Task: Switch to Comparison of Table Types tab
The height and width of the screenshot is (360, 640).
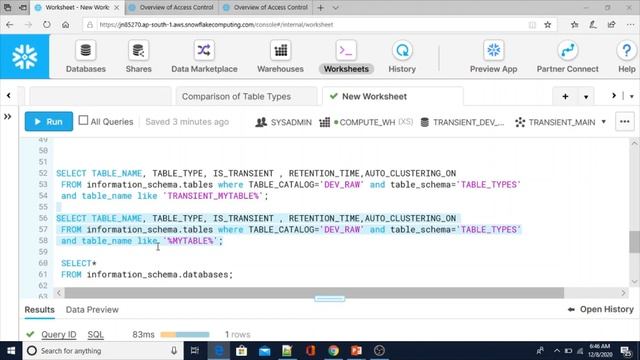Action: click(246, 97)
